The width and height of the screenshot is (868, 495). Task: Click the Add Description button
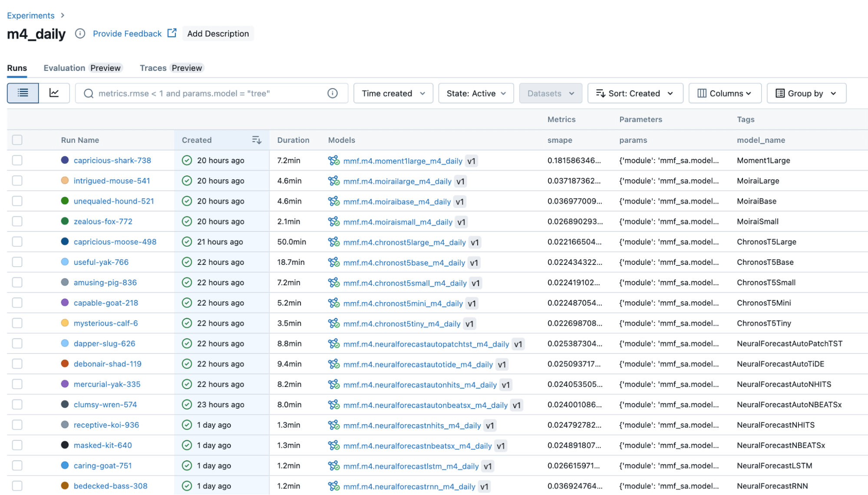(x=218, y=33)
